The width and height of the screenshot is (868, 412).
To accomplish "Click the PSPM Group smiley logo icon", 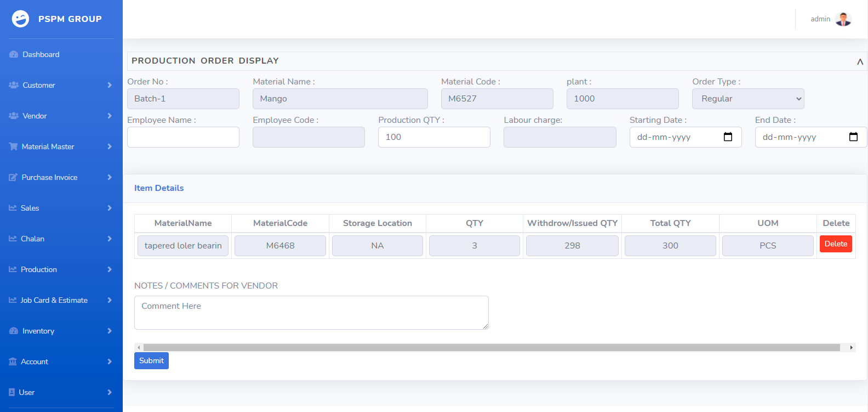I will pos(20,19).
